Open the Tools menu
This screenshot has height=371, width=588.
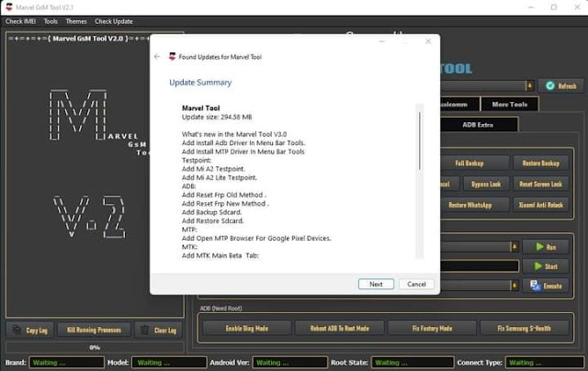51,21
